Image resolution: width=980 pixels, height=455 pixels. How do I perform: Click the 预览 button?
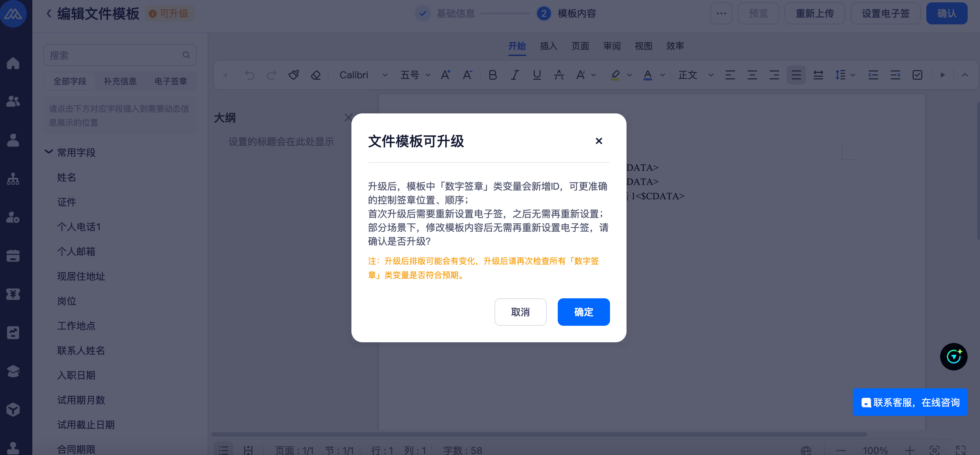(758, 14)
